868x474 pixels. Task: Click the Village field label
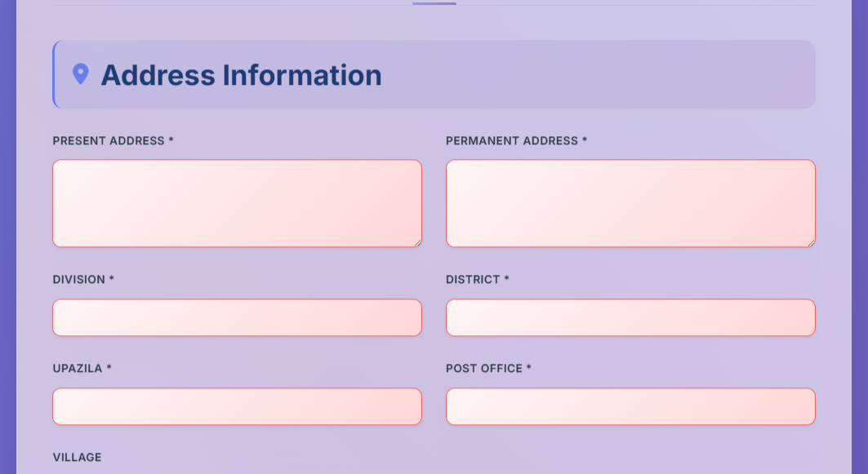pyautogui.click(x=77, y=458)
